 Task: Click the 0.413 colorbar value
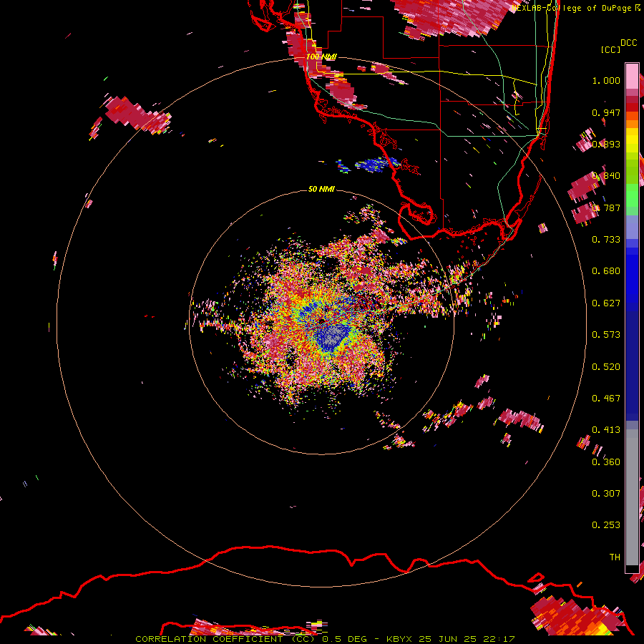click(606, 430)
